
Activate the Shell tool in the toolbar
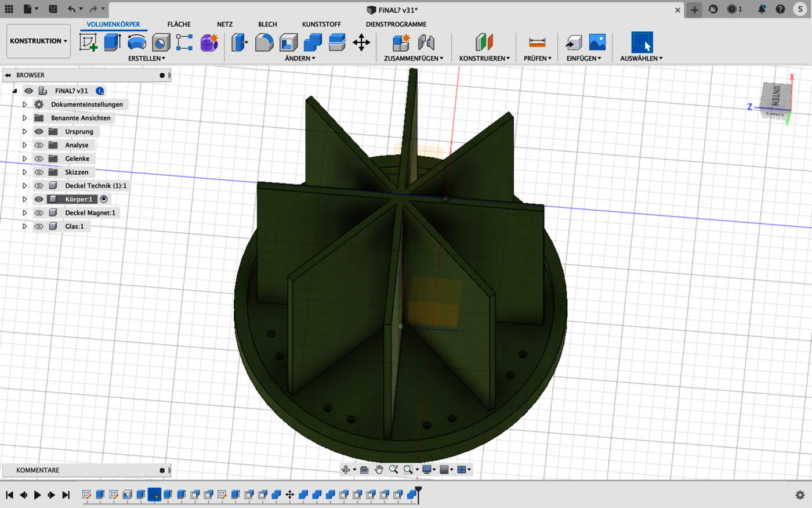click(x=288, y=42)
